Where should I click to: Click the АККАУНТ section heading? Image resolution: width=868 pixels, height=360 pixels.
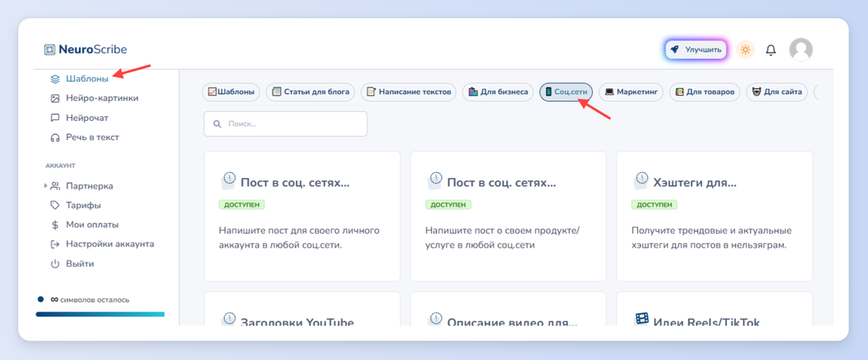click(60, 166)
